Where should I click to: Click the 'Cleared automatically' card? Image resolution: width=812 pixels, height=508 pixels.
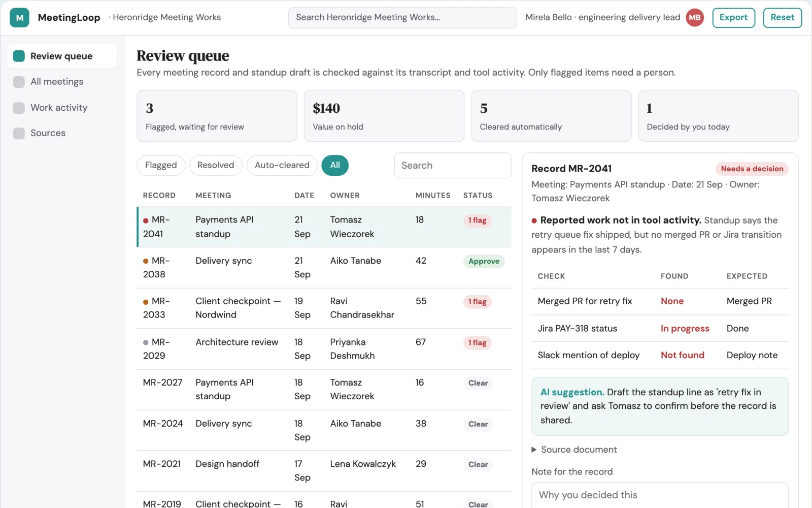(x=551, y=116)
